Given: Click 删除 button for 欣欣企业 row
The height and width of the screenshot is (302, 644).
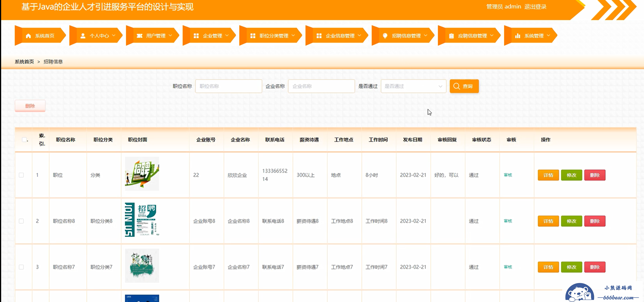Looking at the screenshot, I should tap(595, 175).
